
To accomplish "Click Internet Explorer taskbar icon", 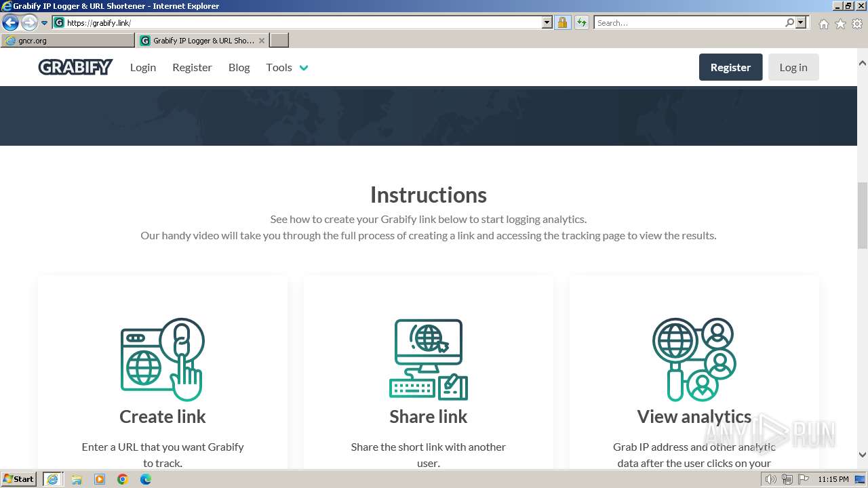I will click(53, 479).
